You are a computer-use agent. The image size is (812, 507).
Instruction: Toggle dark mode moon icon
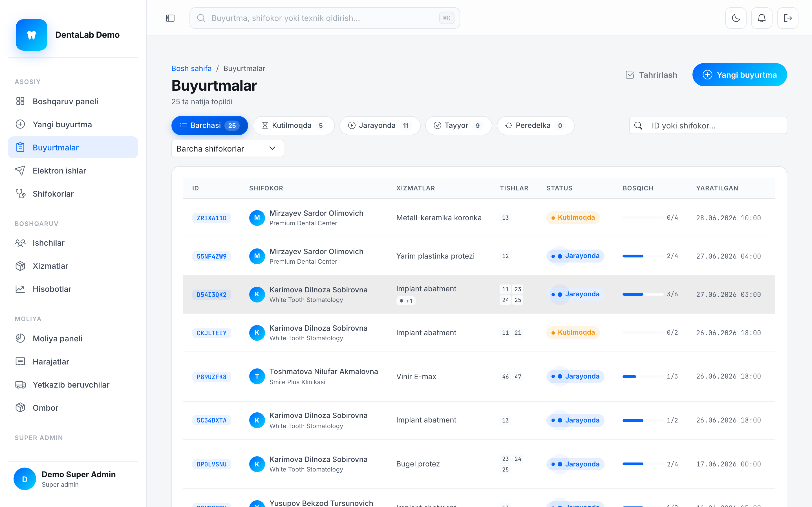[736, 18]
